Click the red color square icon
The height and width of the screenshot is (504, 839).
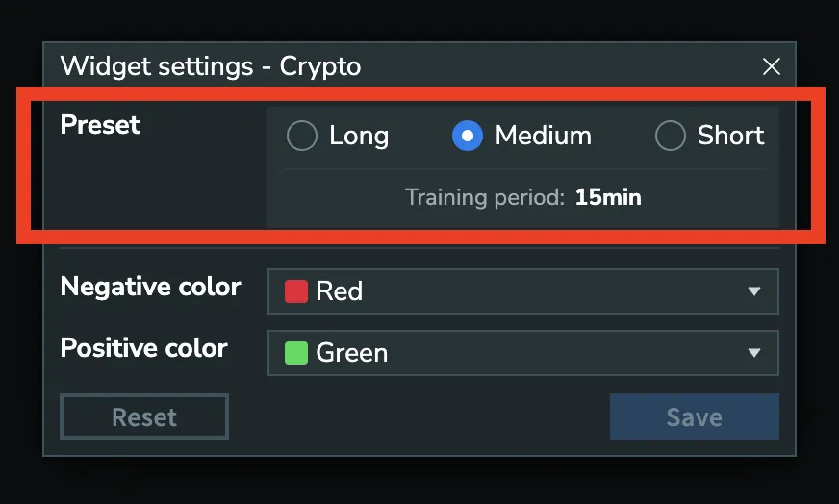(x=296, y=291)
